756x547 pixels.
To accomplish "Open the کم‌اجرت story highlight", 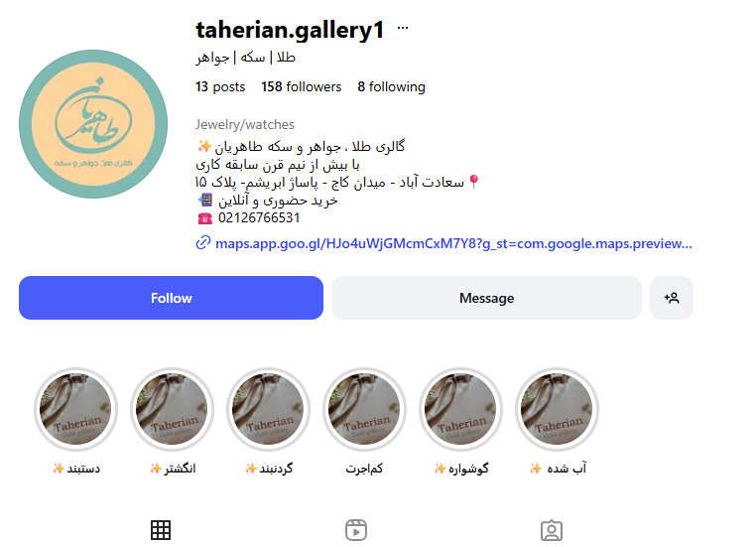I will click(x=364, y=409).
